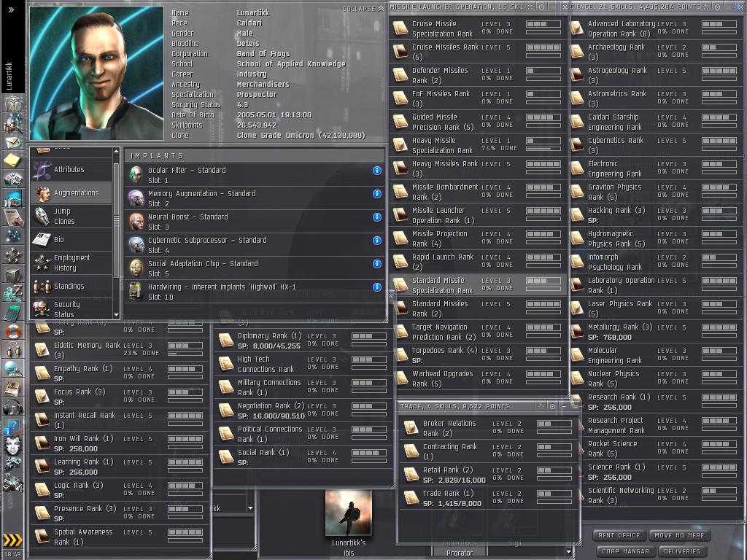Viewport: 747px width, 560px height.
Task: Select the Retail Rank (2) skill row
Action: point(488,475)
